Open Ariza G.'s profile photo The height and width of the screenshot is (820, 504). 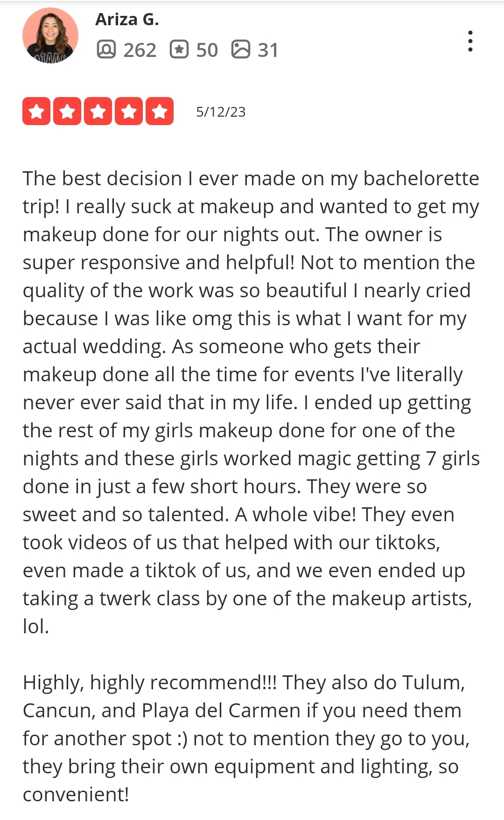click(50, 35)
